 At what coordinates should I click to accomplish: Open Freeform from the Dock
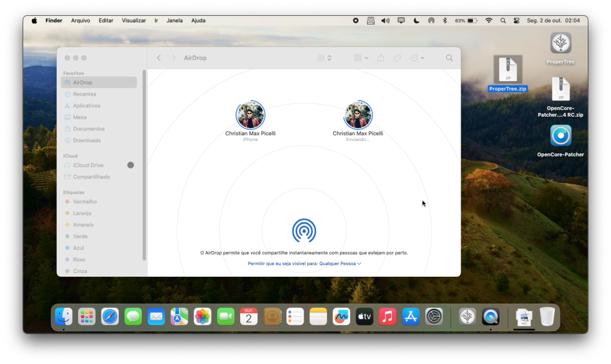[x=341, y=316]
